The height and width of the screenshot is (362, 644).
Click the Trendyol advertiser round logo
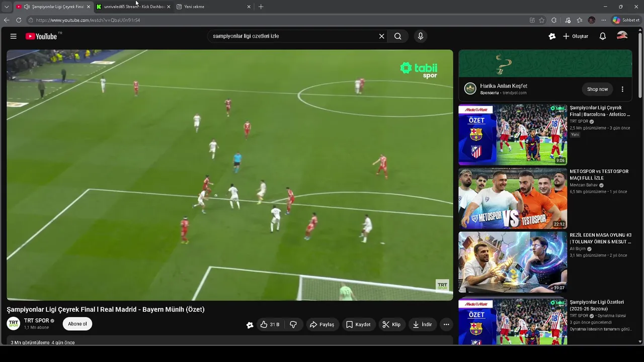click(x=470, y=89)
